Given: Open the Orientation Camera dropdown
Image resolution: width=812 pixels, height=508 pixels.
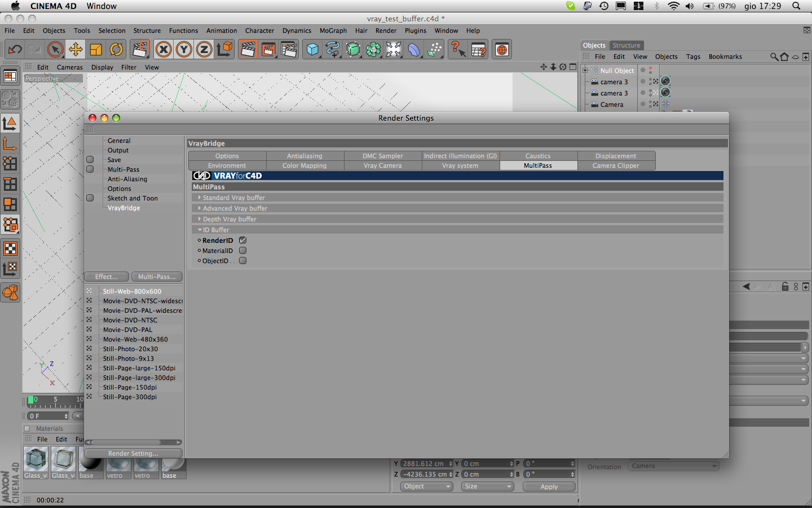Looking at the screenshot, I should click(673, 466).
